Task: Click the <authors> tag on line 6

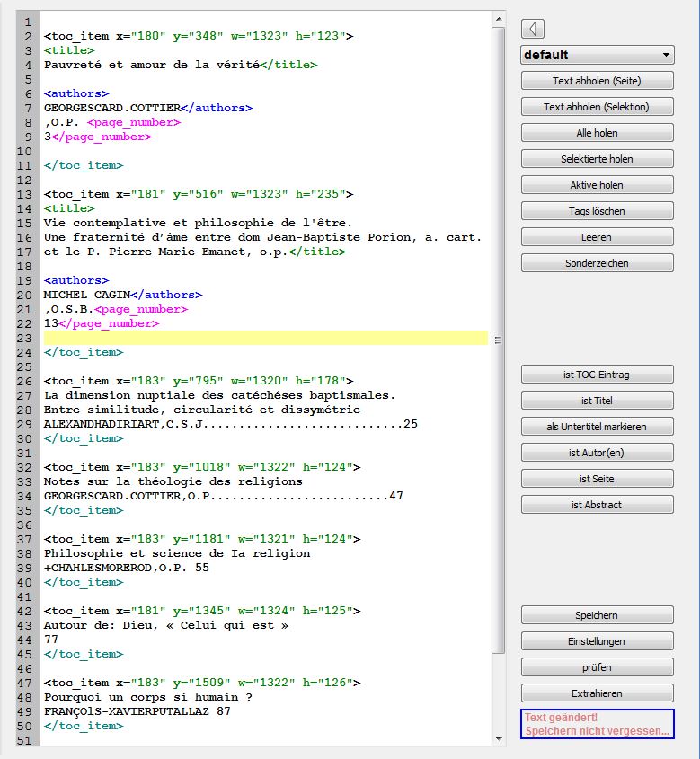Action: 76,93
